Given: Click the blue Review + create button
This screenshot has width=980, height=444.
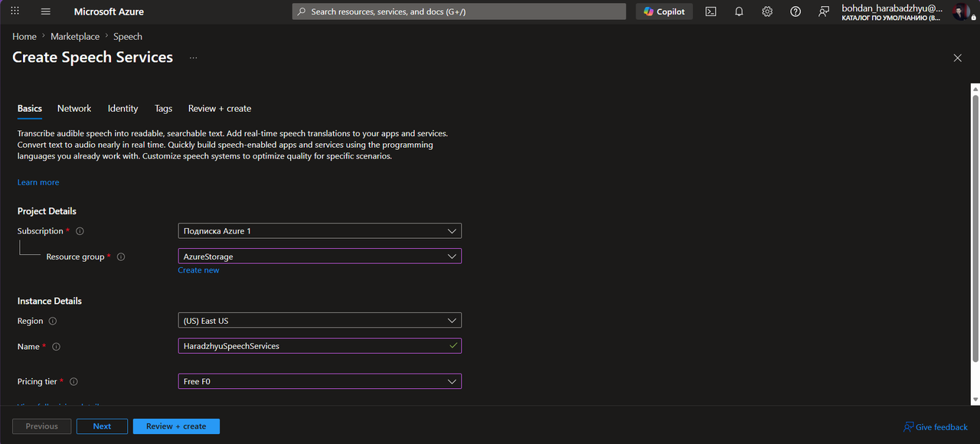Looking at the screenshot, I should pyautogui.click(x=176, y=426).
